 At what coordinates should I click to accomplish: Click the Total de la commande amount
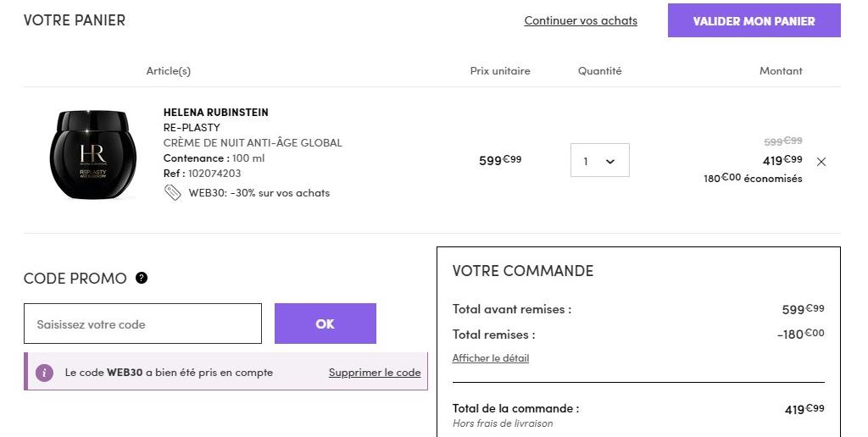click(x=804, y=409)
